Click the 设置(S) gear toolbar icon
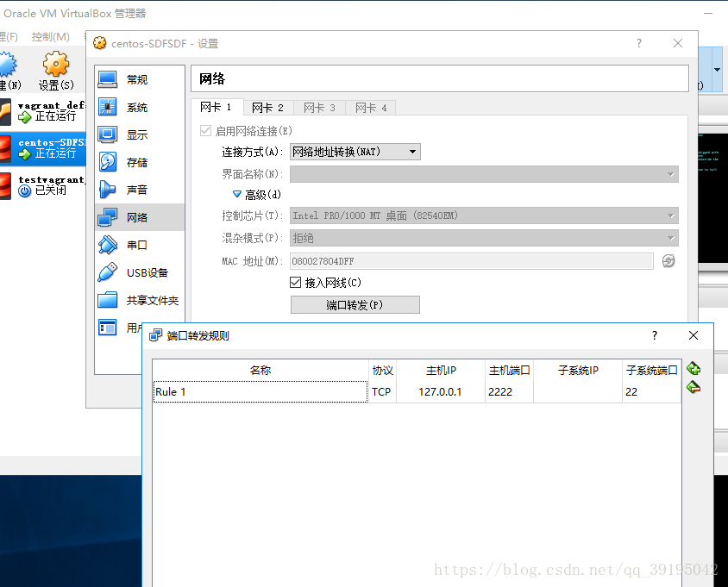The height and width of the screenshot is (587, 728). click(x=56, y=70)
